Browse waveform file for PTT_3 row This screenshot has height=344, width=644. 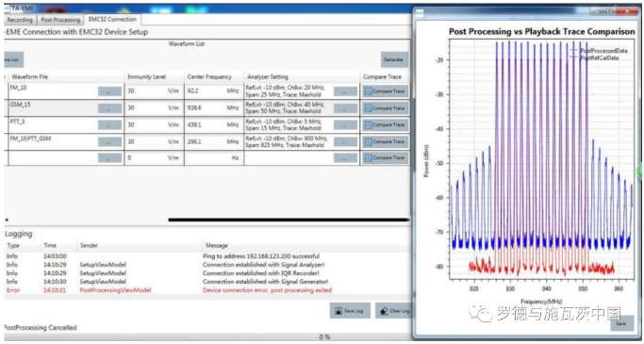[109, 124]
